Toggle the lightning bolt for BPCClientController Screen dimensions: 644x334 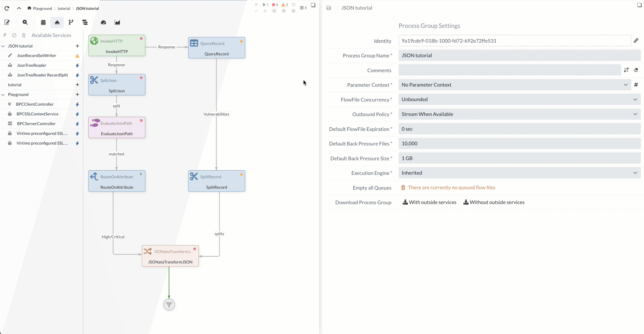pyautogui.click(x=77, y=105)
